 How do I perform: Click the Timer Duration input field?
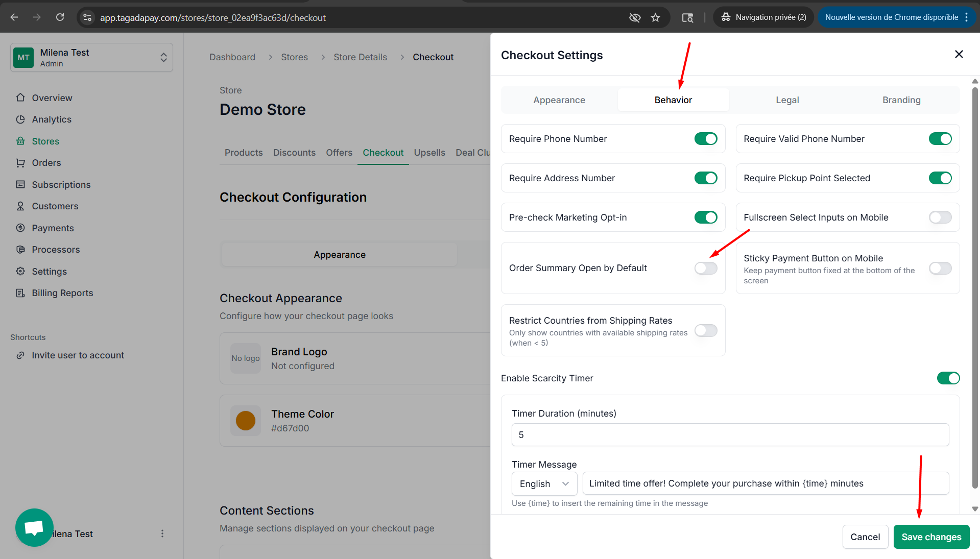click(730, 435)
